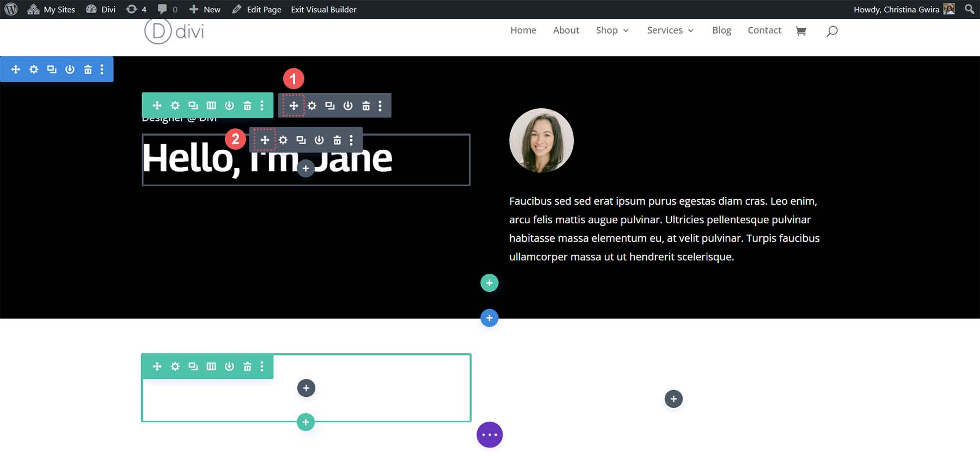Delete the top green row
Viewport: 980px width, 461px height.
247,106
